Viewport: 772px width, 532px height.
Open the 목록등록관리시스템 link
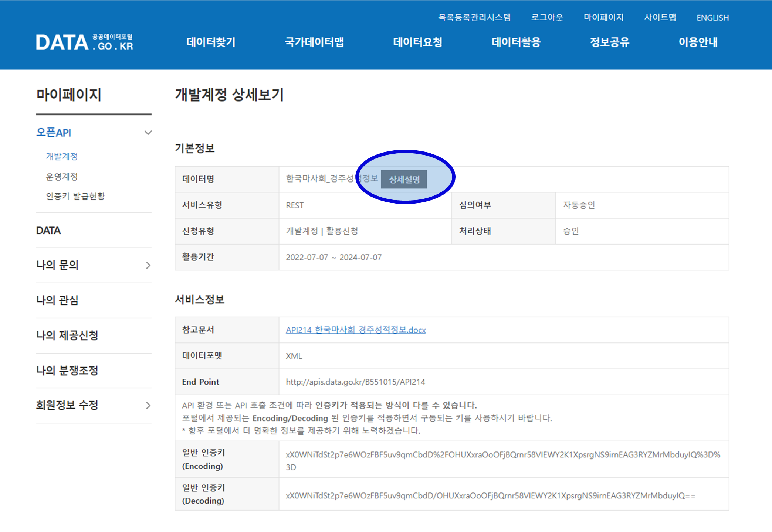[x=474, y=17]
